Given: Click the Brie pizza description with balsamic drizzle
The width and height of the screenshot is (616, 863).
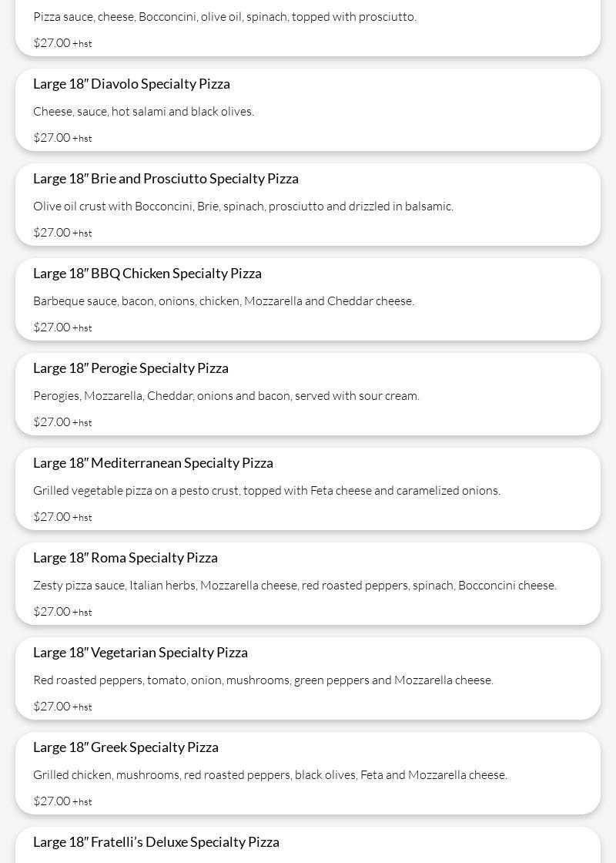Looking at the screenshot, I should click(x=243, y=206).
